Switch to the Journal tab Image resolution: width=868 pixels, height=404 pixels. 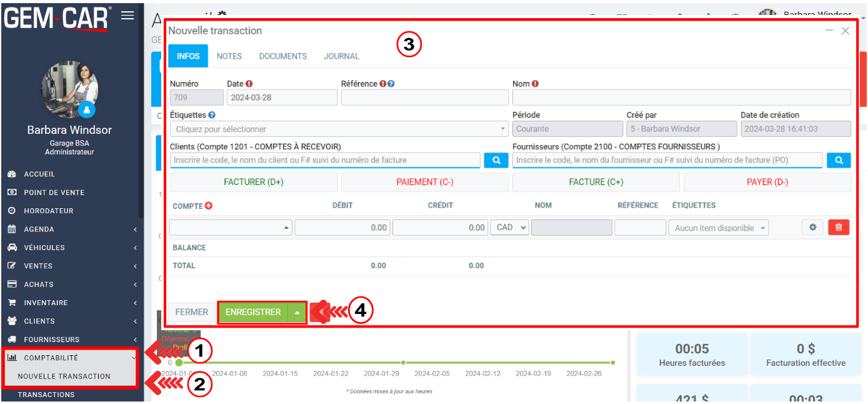341,56
